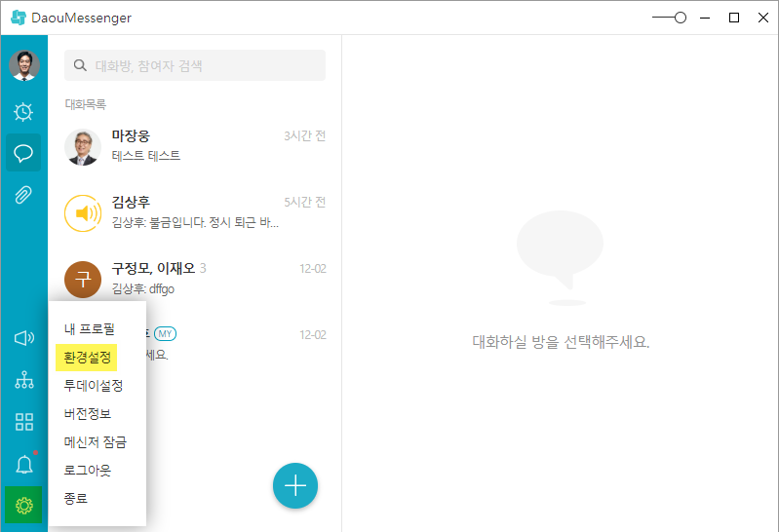Image resolution: width=779 pixels, height=532 pixels.
Task: Choose 로그아웃 from the menu
Action: click(x=87, y=471)
